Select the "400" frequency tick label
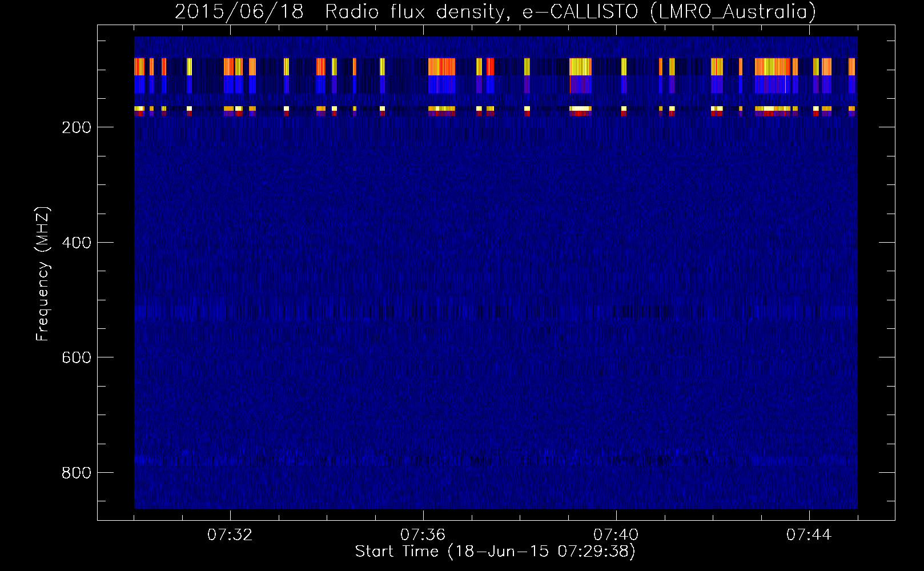924x571 pixels. pyautogui.click(x=77, y=243)
